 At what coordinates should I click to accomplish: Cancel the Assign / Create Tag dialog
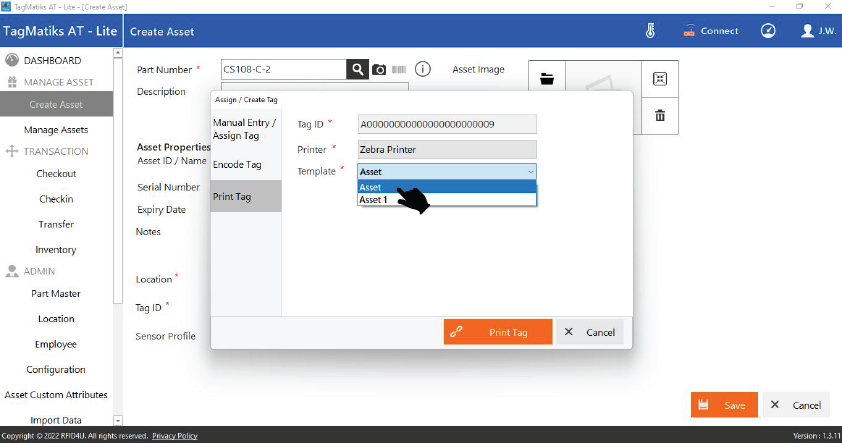(x=590, y=332)
